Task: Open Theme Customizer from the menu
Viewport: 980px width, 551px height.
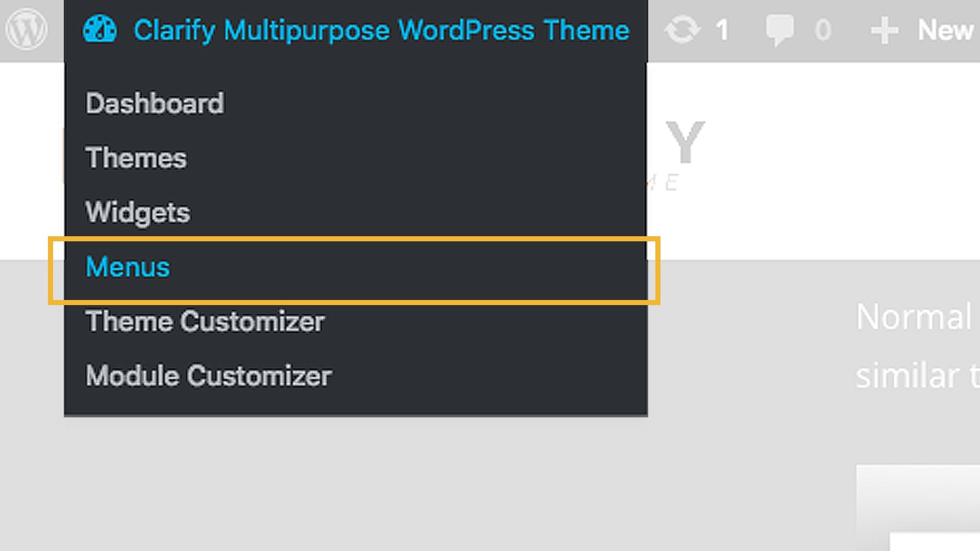Action: point(205,321)
